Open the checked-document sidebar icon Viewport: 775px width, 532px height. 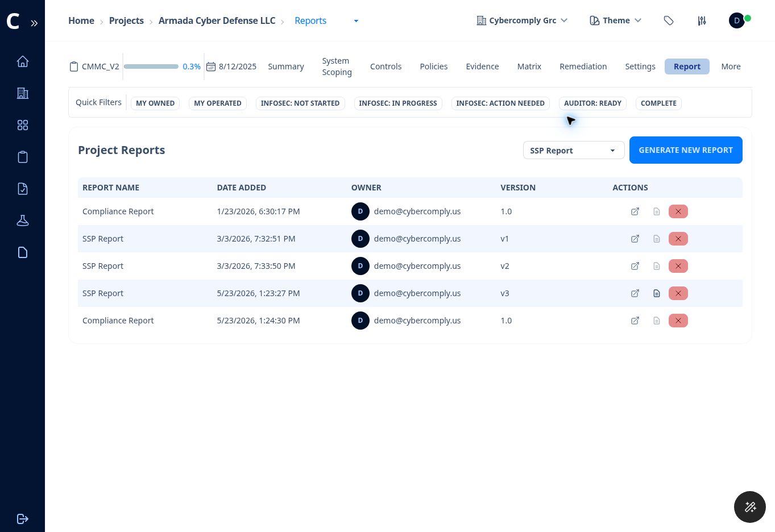pos(23,189)
